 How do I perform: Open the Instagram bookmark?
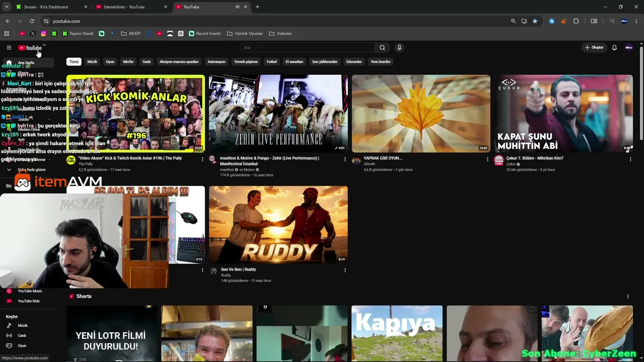coord(44,34)
